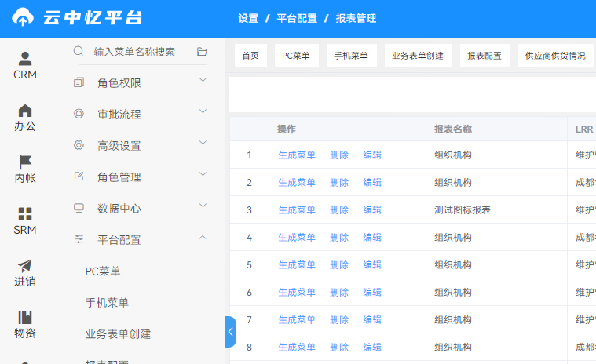Viewport: 596px width, 364px height.
Task: Click 生成菜单 in row 3
Action: [x=297, y=210]
